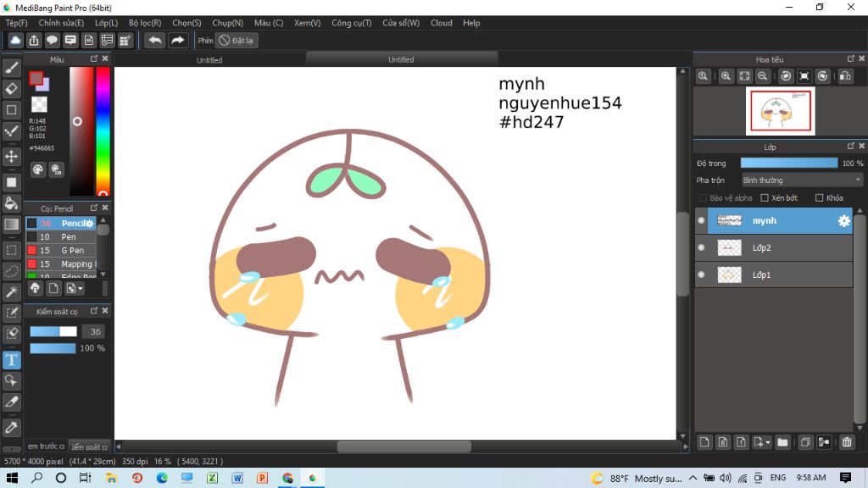Open the Công cụ(T) menu
Viewport: 868px width, 488px height.
(352, 23)
